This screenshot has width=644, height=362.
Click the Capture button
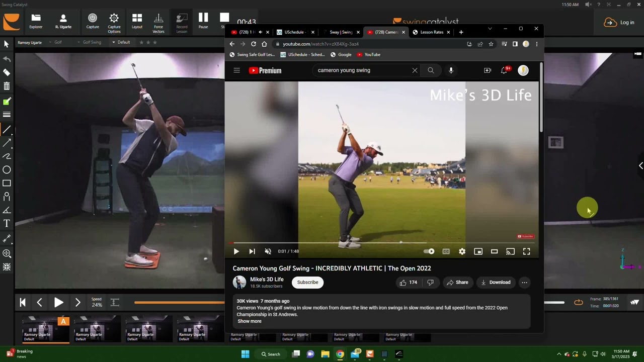click(x=93, y=21)
